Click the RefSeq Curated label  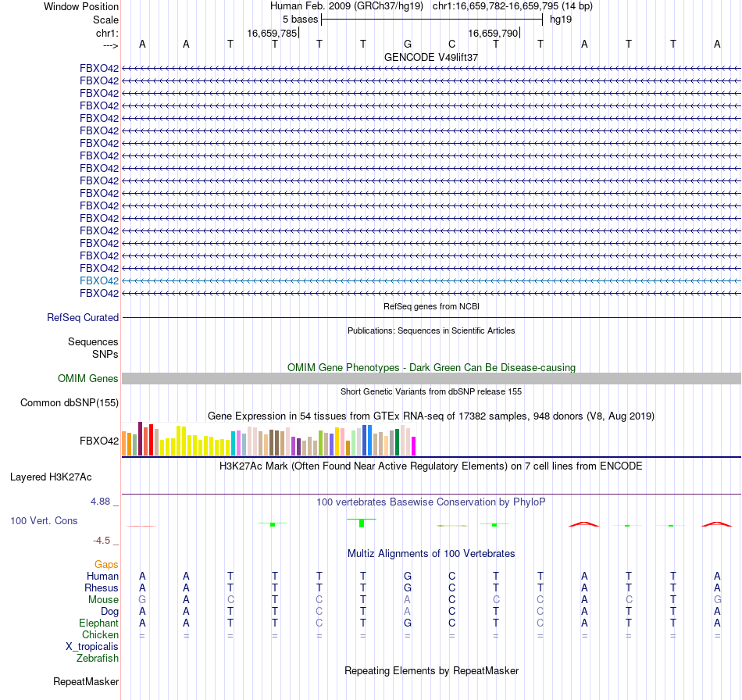[82, 318]
